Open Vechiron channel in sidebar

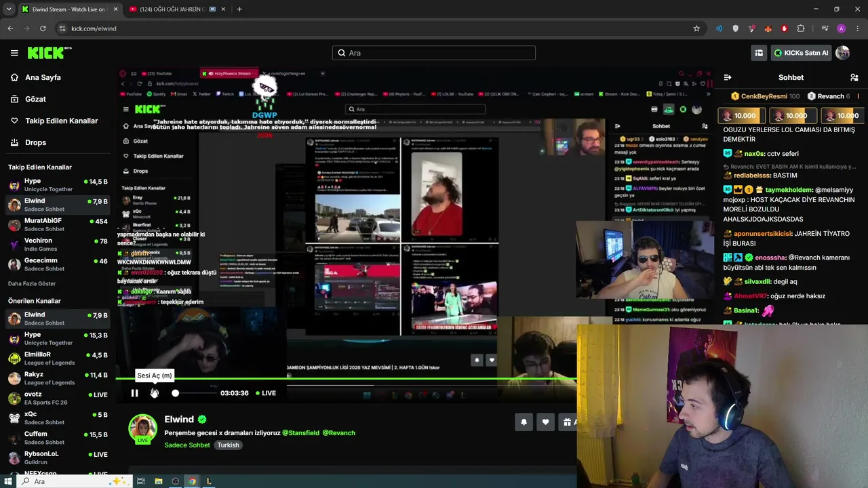click(x=57, y=244)
